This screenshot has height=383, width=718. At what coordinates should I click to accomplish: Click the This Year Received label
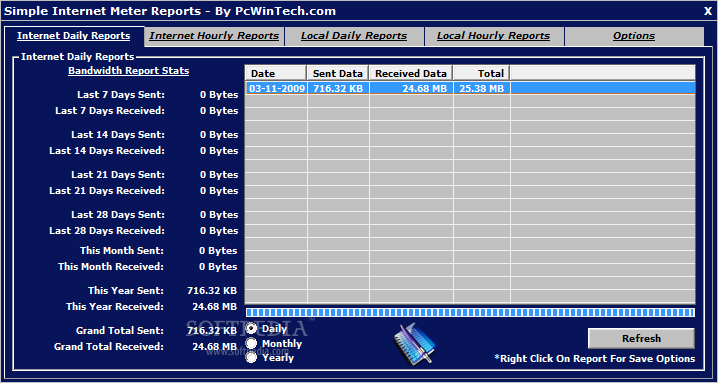[115, 306]
